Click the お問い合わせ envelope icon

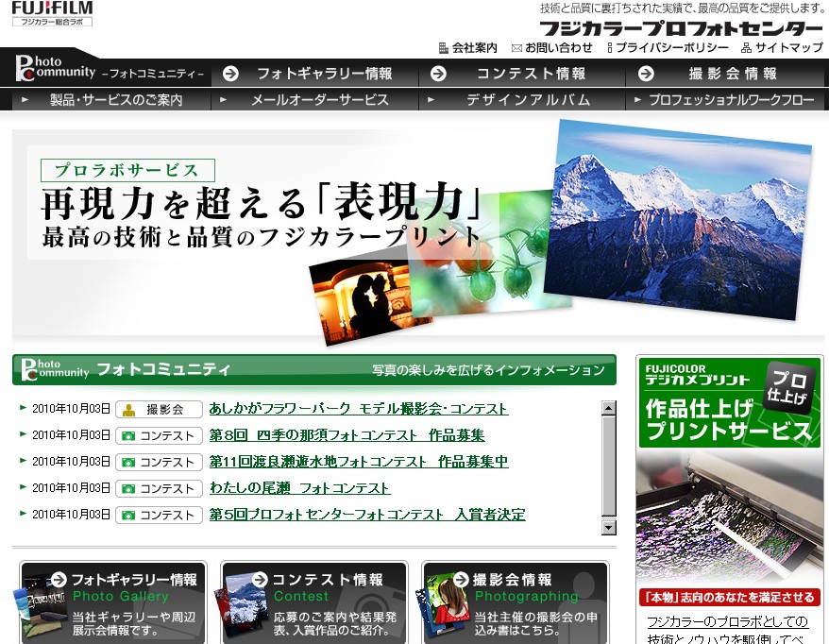click(516, 48)
